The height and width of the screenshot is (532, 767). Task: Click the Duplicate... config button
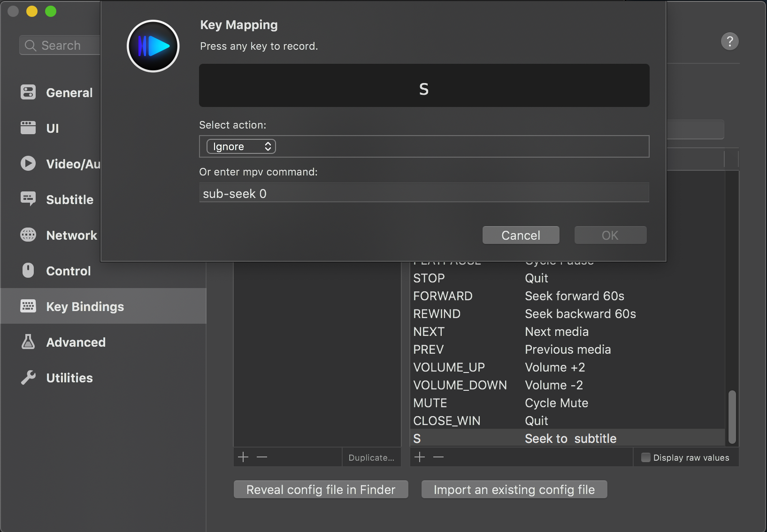tap(371, 457)
